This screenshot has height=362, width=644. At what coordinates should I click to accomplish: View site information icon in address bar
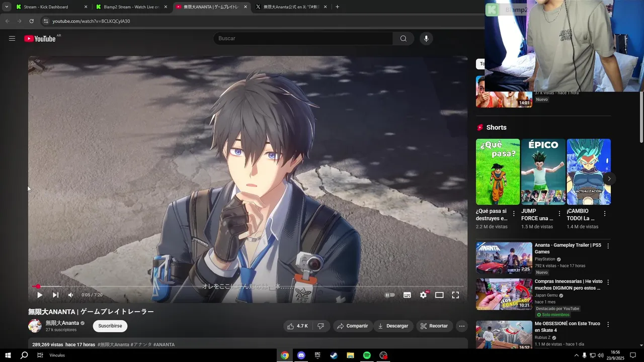coord(46,21)
